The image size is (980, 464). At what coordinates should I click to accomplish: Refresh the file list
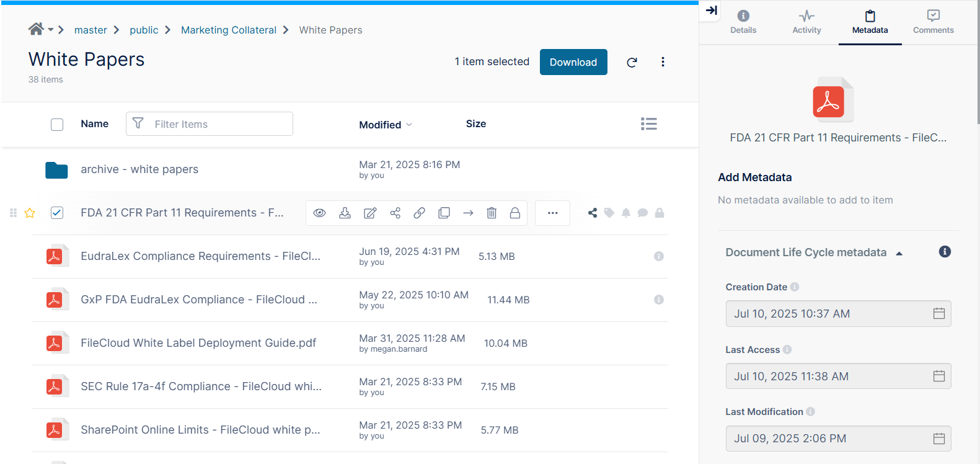tap(632, 62)
